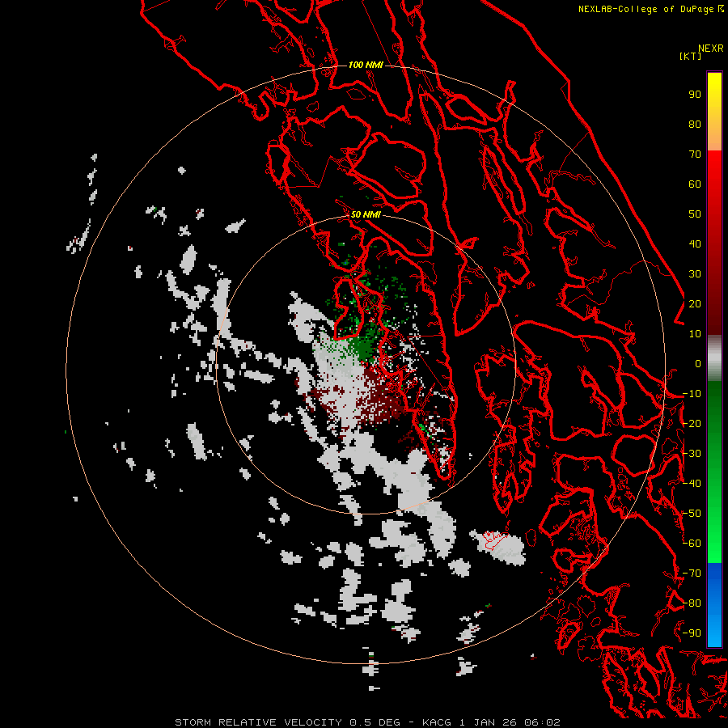
Task: Click the 60 value on velocity scale
Action: 695,184
